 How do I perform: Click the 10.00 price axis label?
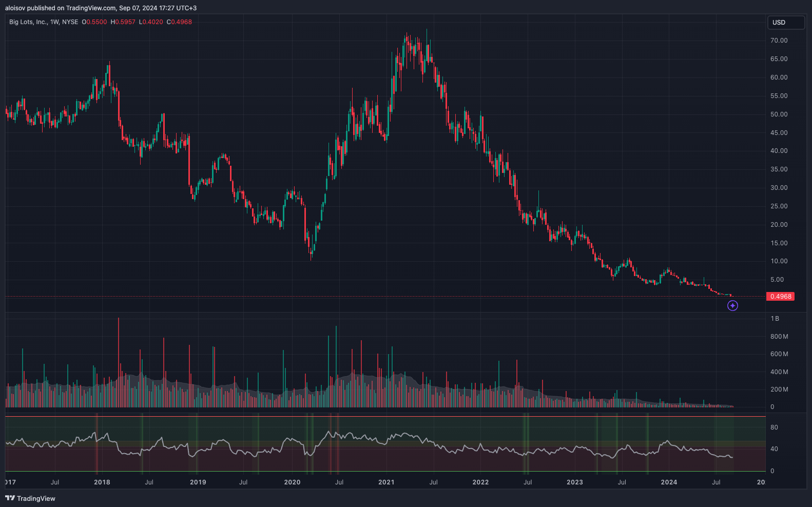[779, 261]
